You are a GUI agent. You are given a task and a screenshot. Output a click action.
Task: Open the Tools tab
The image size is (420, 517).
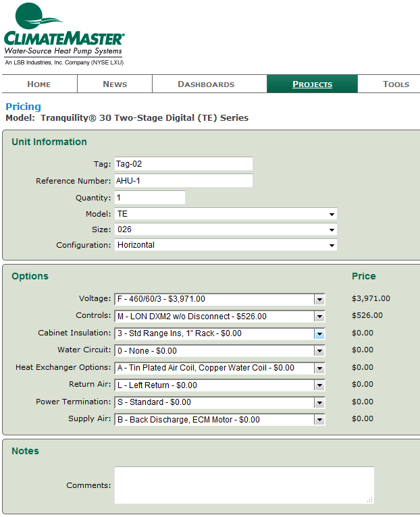point(395,84)
